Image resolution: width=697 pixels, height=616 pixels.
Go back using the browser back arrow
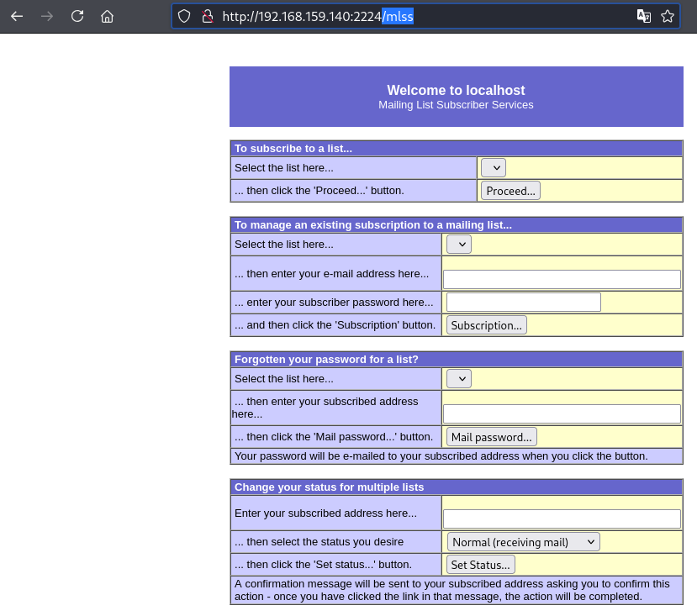click(17, 17)
